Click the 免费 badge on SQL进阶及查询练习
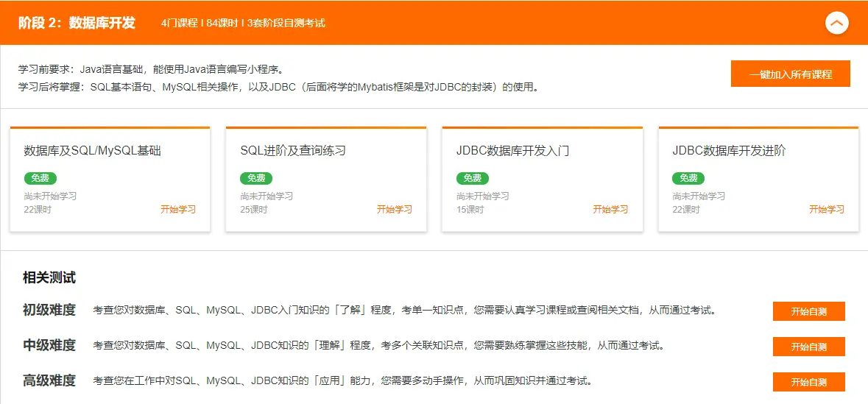Image resolution: width=868 pixels, height=404 pixels. [x=255, y=178]
